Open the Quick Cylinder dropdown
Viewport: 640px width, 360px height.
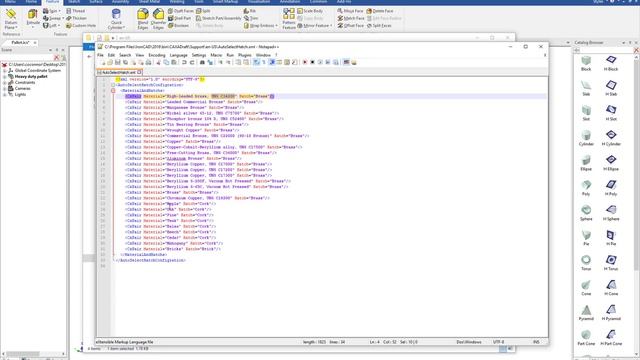(116, 20)
